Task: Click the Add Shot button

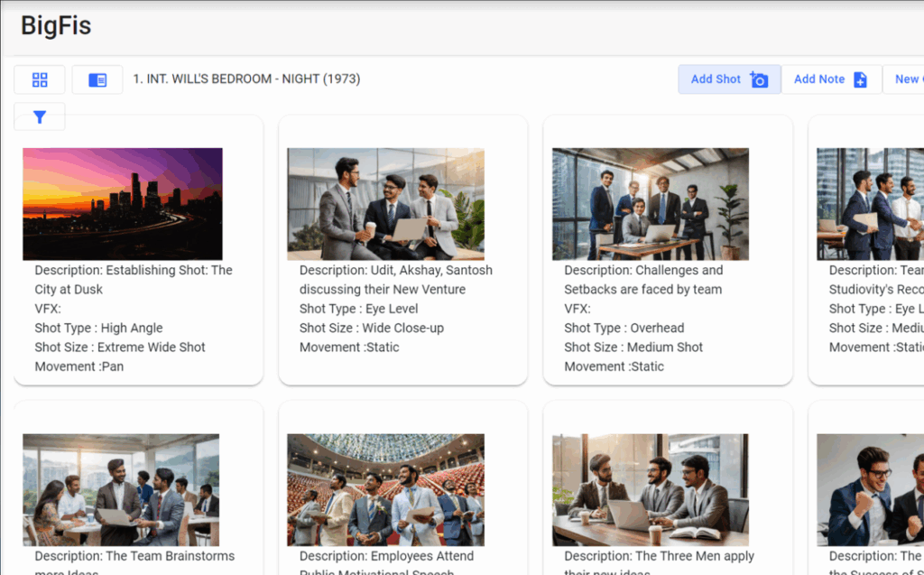Action: click(x=729, y=79)
